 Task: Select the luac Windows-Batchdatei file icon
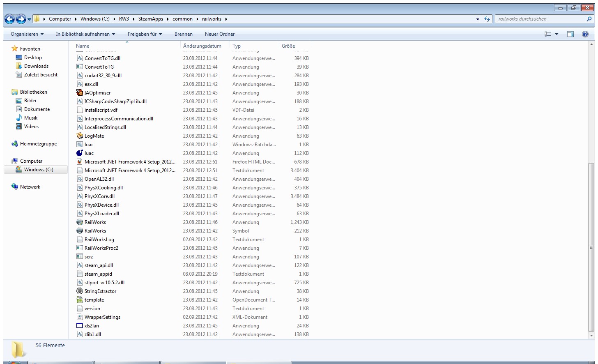(80, 145)
